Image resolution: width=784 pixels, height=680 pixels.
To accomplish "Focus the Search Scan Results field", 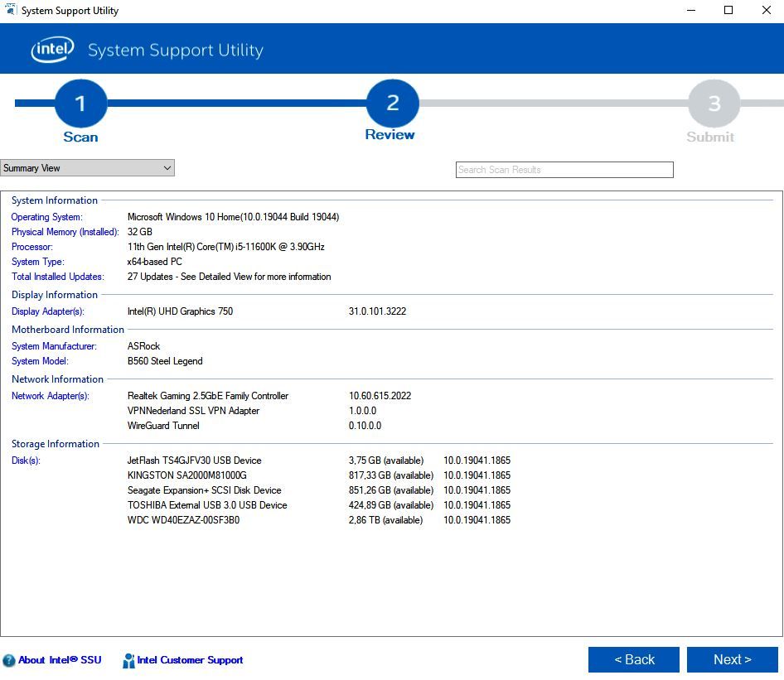I will pyautogui.click(x=564, y=169).
